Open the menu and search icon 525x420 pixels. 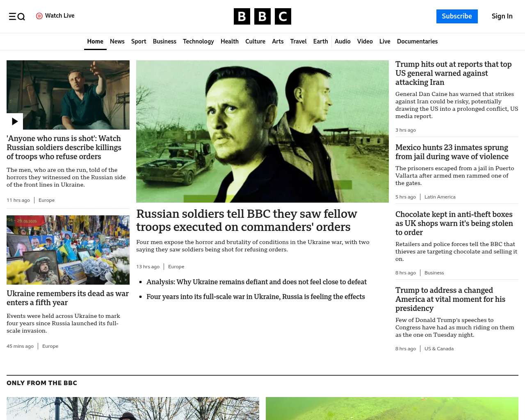(17, 16)
